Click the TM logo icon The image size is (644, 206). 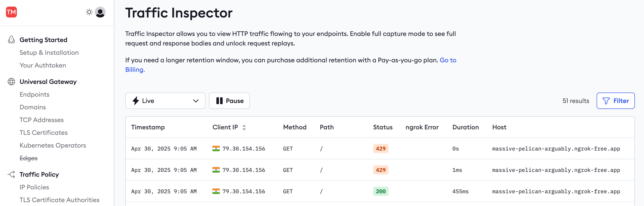[11, 12]
